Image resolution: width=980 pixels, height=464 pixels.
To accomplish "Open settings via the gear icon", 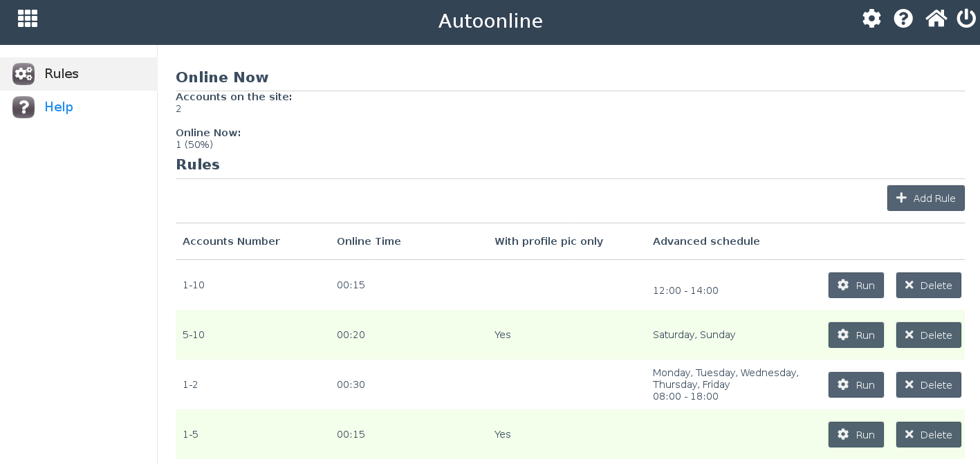I will (871, 19).
